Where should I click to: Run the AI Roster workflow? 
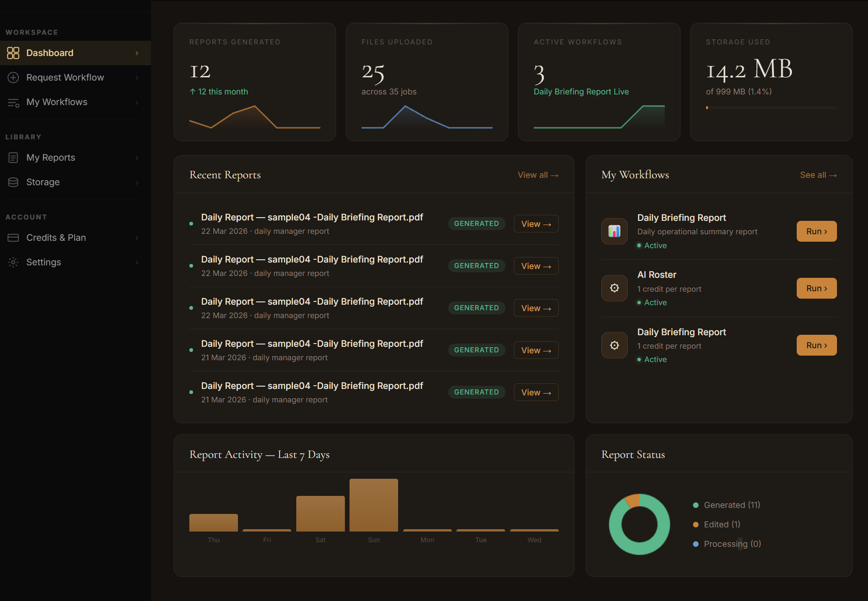coord(816,288)
